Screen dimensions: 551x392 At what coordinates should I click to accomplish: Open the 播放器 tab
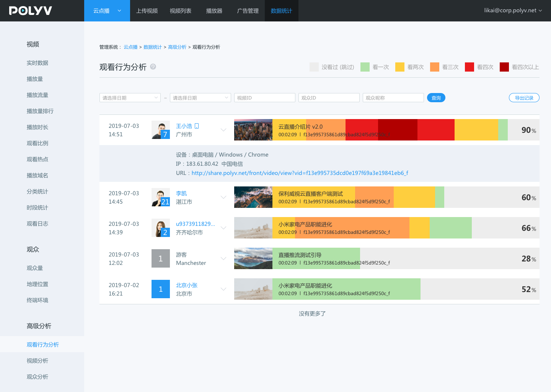[214, 11]
